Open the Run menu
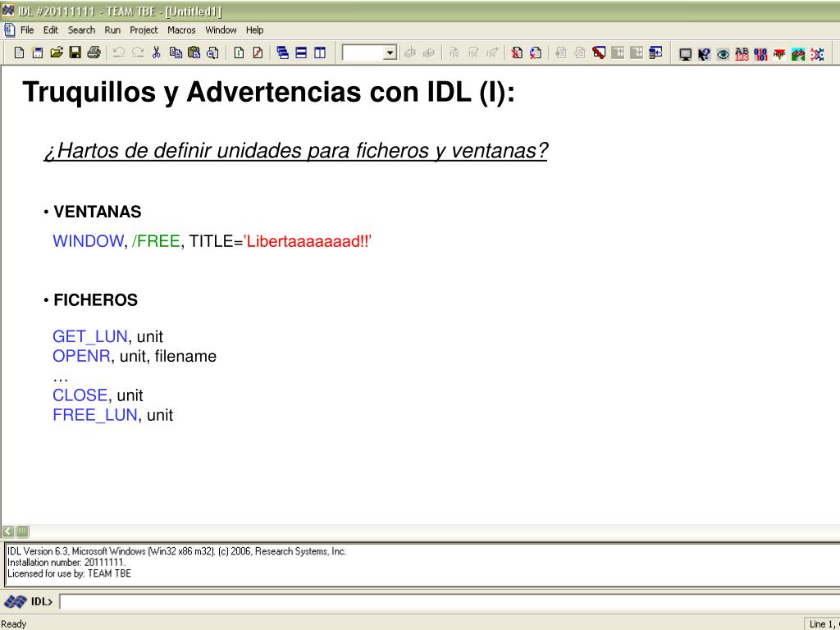The height and width of the screenshot is (630, 840). pos(112,30)
